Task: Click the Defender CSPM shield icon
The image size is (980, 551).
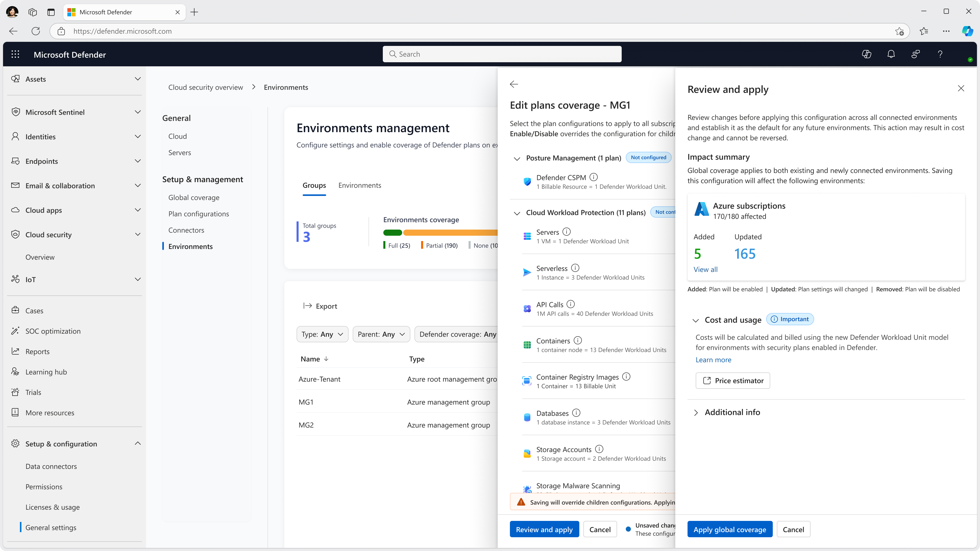Action: (527, 182)
